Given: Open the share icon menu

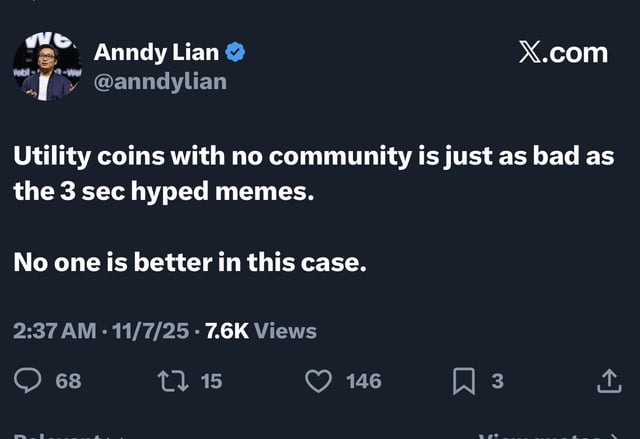Looking at the screenshot, I should pos(609,381).
